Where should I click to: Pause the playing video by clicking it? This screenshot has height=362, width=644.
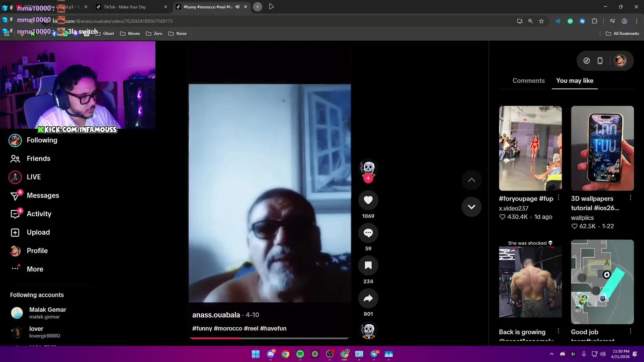[x=270, y=194]
